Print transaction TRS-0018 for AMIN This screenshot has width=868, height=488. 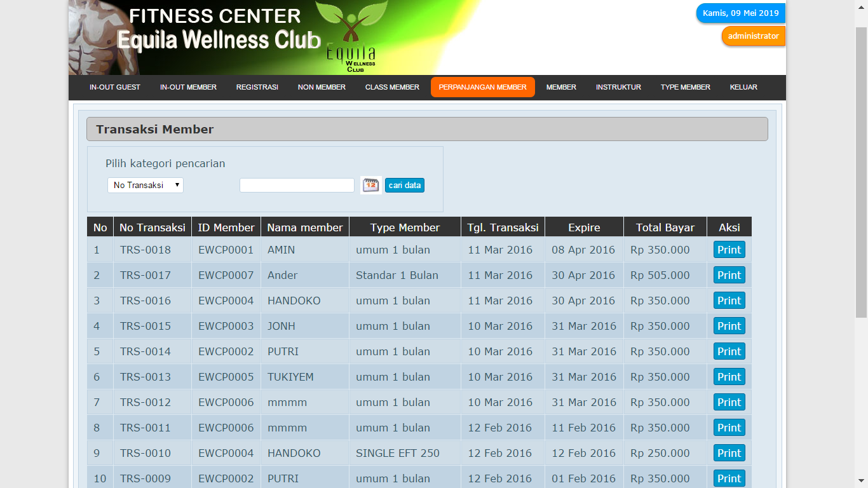729,250
